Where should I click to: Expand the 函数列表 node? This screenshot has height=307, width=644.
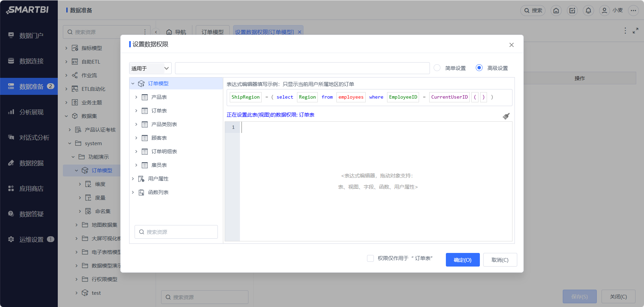tap(133, 192)
